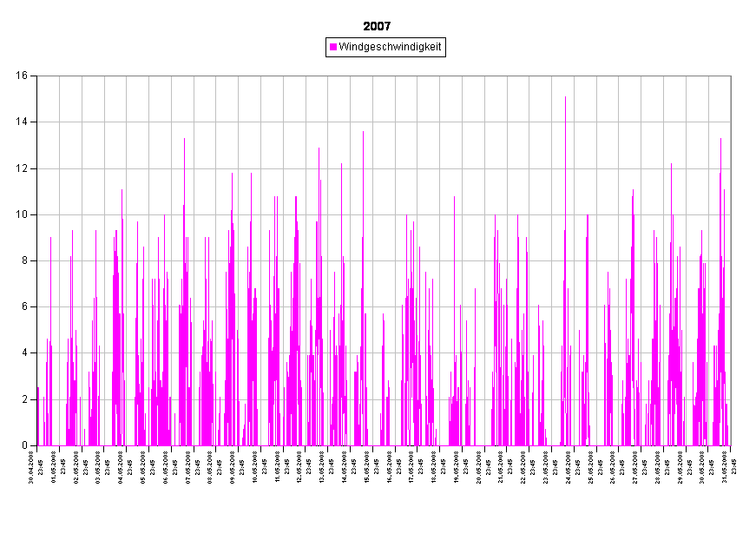This screenshot has height=560, width=756.
Task: Select the white legend box above the chart
Action: point(385,47)
